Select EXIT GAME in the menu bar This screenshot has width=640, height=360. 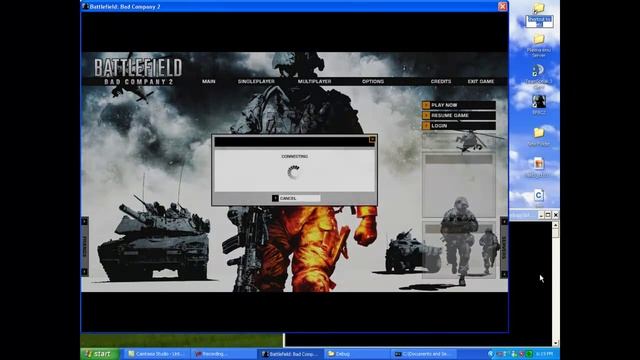click(x=481, y=82)
